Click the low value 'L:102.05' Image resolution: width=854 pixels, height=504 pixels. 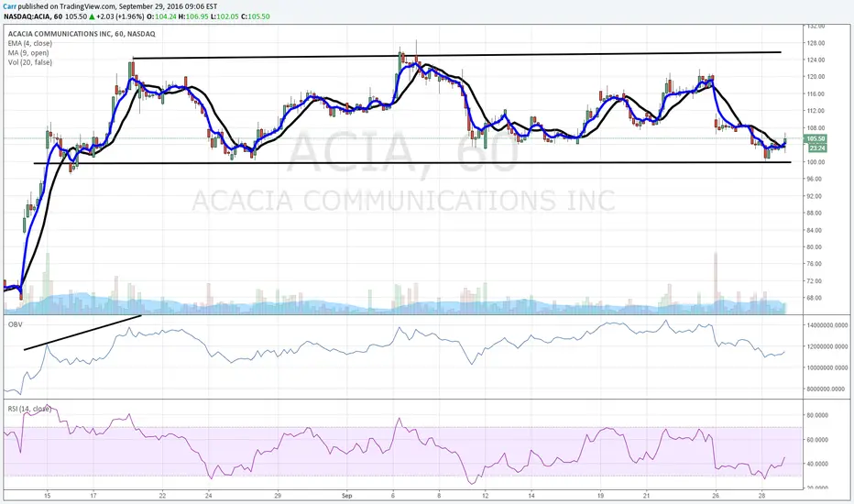tap(224, 16)
